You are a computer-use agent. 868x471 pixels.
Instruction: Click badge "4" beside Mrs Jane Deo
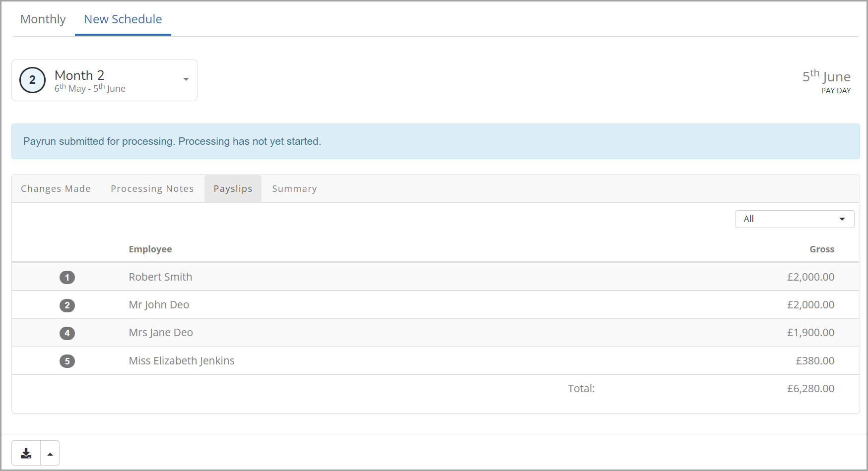pyautogui.click(x=67, y=333)
